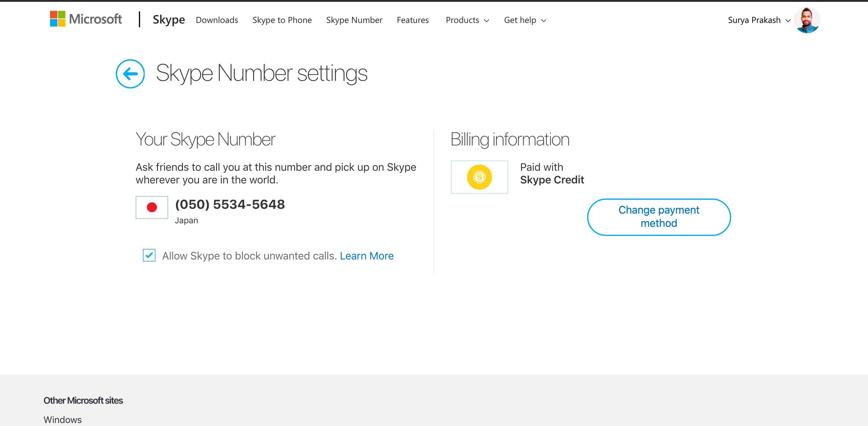Click phone number (050) 5534-5648
This screenshot has width=868, height=426.
tap(230, 204)
